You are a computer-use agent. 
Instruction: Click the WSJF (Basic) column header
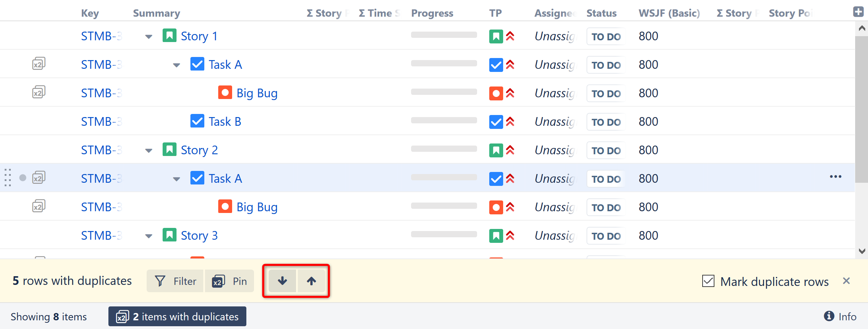point(669,13)
